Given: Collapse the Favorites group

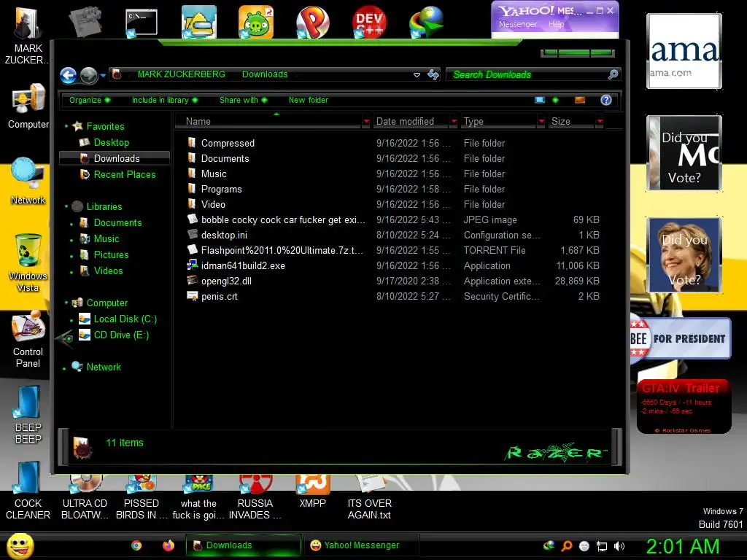Looking at the screenshot, I should 66,126.
